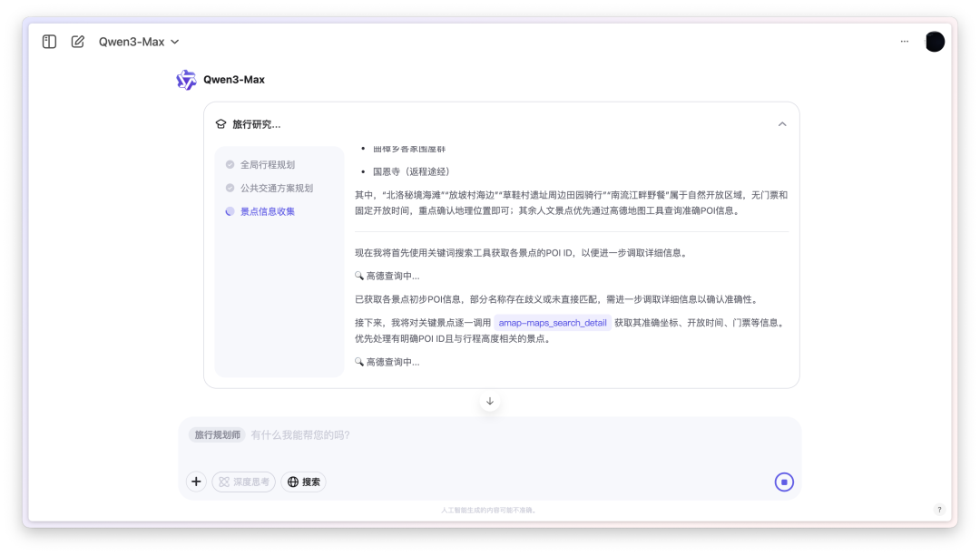980x555 pixels.
Task: Toggle 深度思考 deep thinking mode
Action: click(x=244, y=482)
